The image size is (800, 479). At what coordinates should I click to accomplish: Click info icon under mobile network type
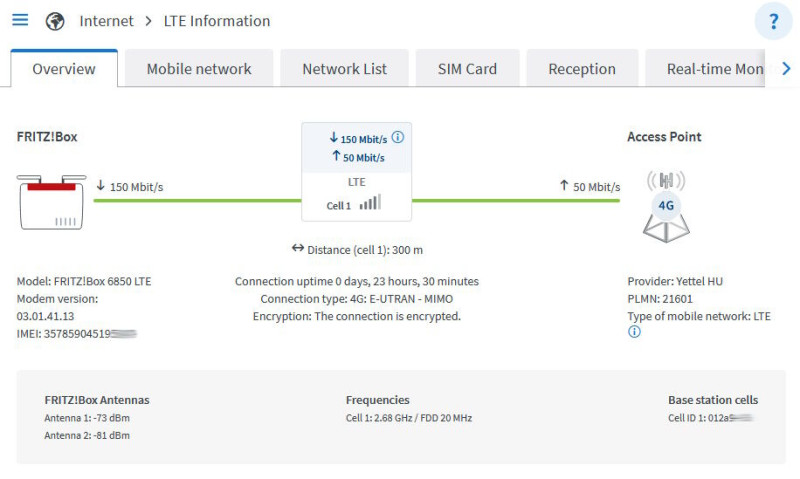634,332
